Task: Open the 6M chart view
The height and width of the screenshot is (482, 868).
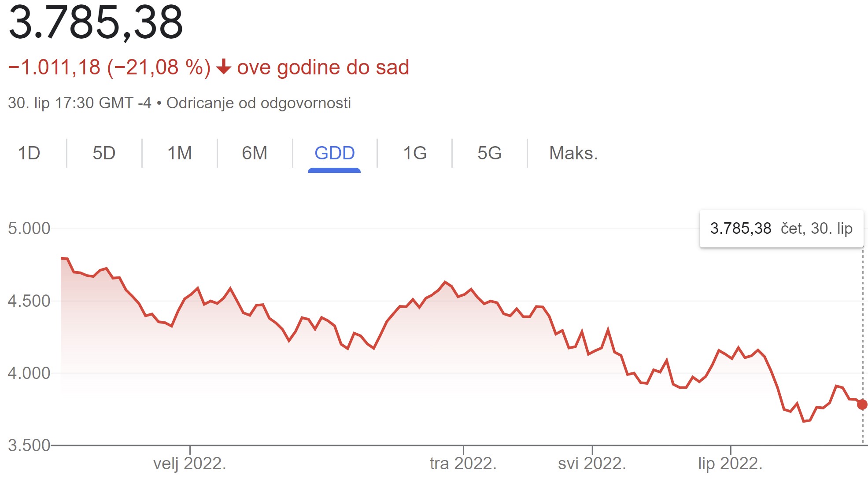Action: coord(255,153)
